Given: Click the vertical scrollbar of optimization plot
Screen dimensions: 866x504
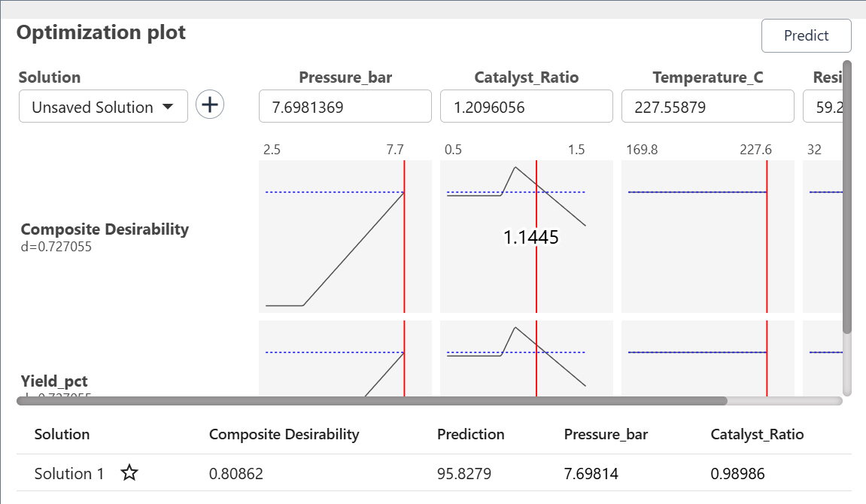Looking at the screenshot, I should point(847,196).
